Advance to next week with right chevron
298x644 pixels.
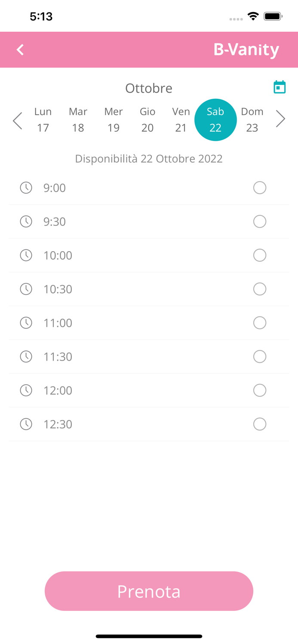(x=280, y=119)
